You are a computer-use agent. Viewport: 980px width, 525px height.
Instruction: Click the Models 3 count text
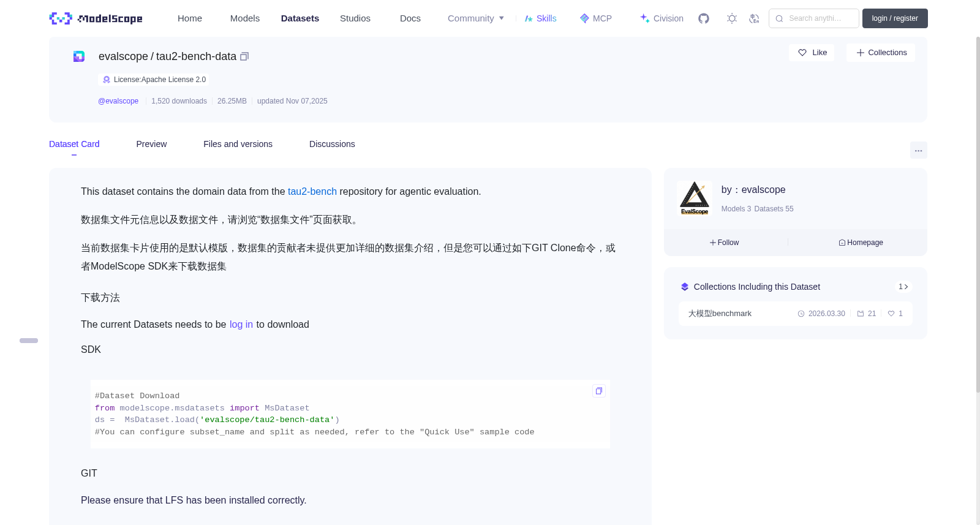tap(736, 209)
